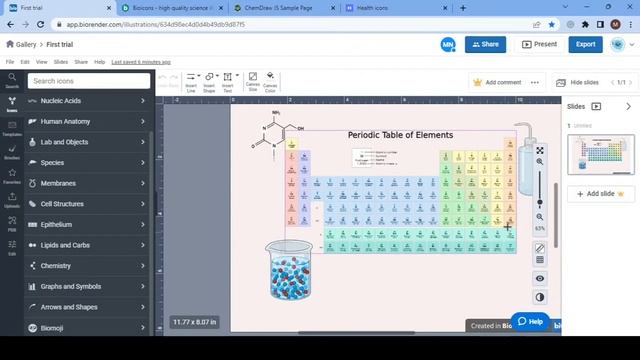Start slideshow from Slides panel play icon
The height and width of the screenshot is (360, 640).
tap(596, 107)
